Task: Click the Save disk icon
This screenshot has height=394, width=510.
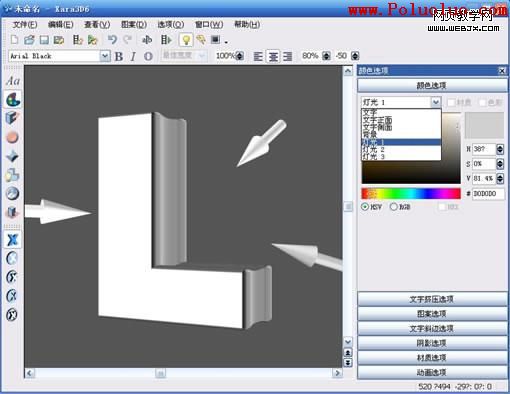Action: coord(44,40)
